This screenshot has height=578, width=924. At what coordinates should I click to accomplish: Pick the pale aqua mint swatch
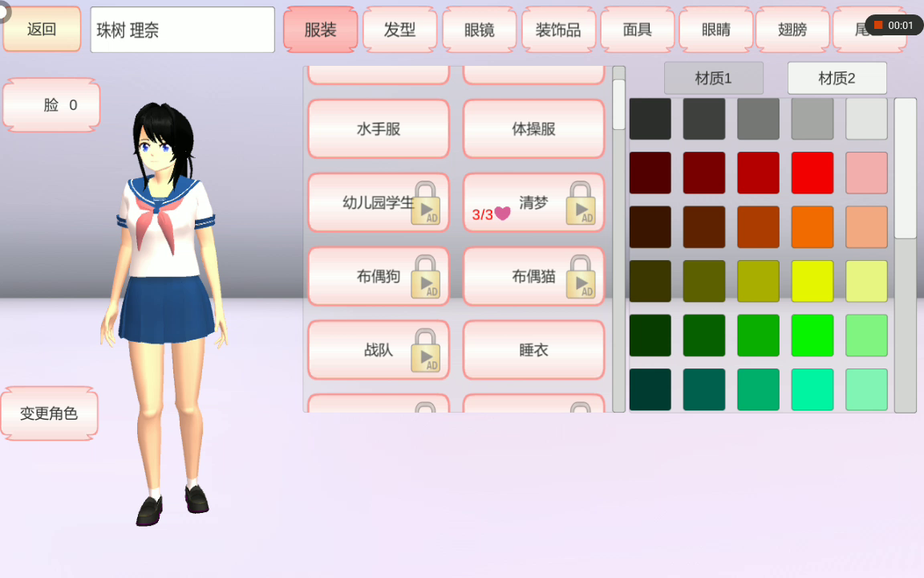point(866,390)
